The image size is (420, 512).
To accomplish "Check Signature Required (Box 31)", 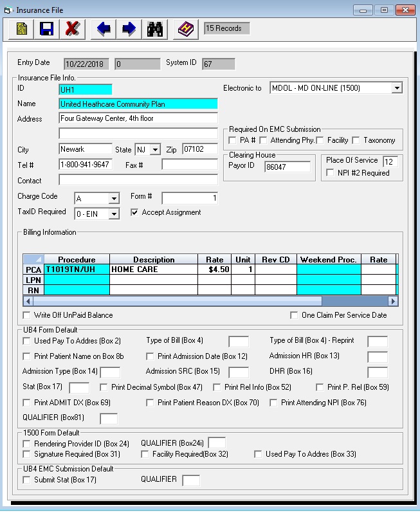I will [26, 454].
